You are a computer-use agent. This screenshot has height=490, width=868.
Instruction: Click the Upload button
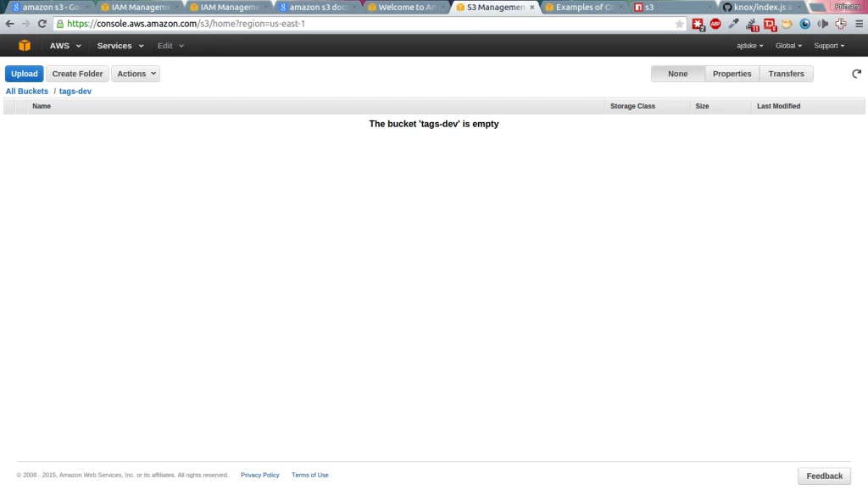coord(25,74)
